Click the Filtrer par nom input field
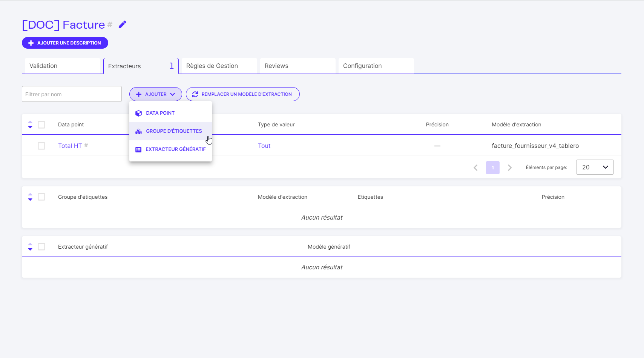The width and height of the screenshot is (644, 358). point(72,94)
